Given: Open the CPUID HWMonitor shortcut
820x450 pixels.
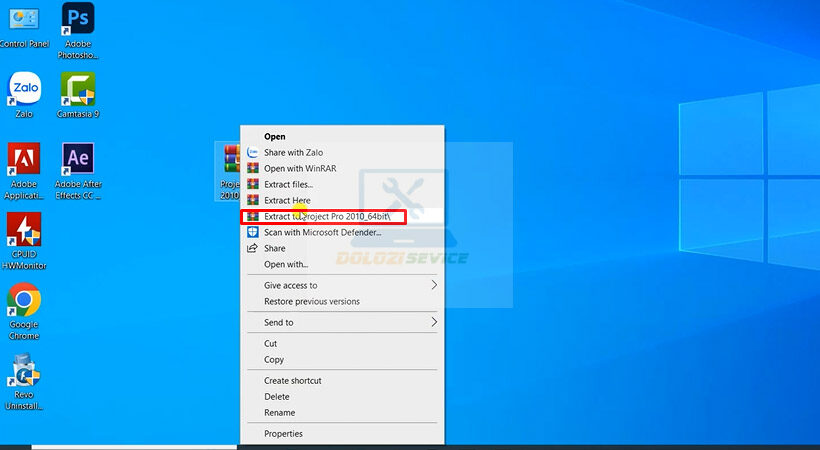Looking at the screenshot, I should coord(24,232).
